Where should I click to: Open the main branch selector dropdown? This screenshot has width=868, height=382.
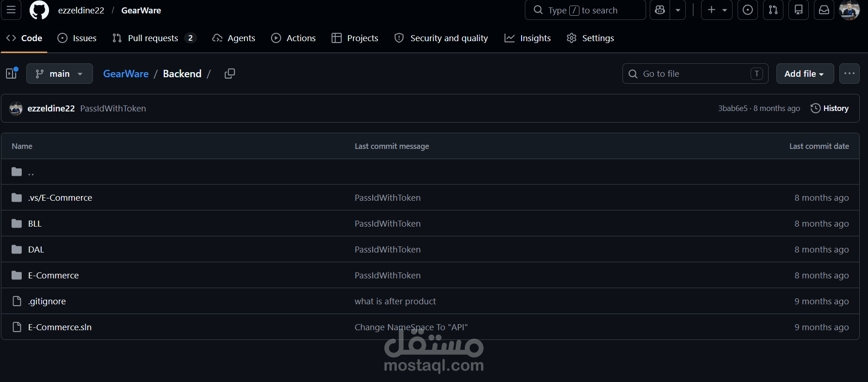pos(60,74)
